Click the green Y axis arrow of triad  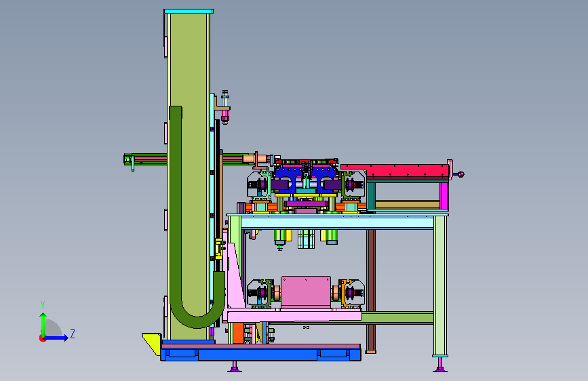point(43,324)
